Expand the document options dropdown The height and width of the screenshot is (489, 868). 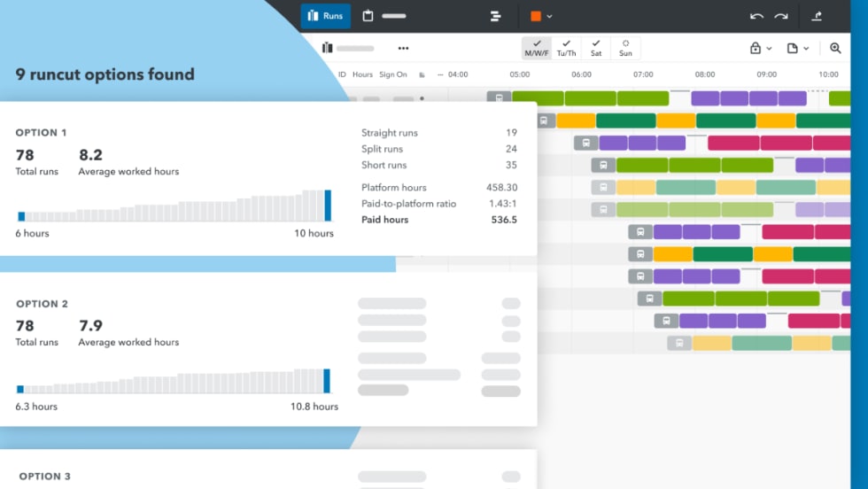798,48
